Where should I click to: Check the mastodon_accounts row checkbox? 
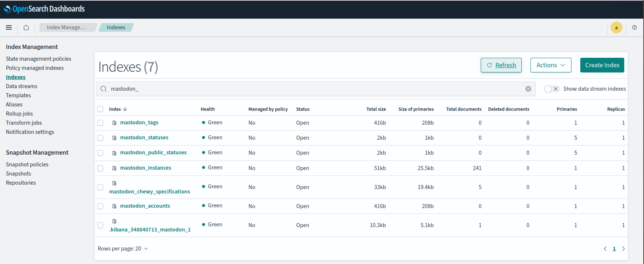click(x=100, y=206)
